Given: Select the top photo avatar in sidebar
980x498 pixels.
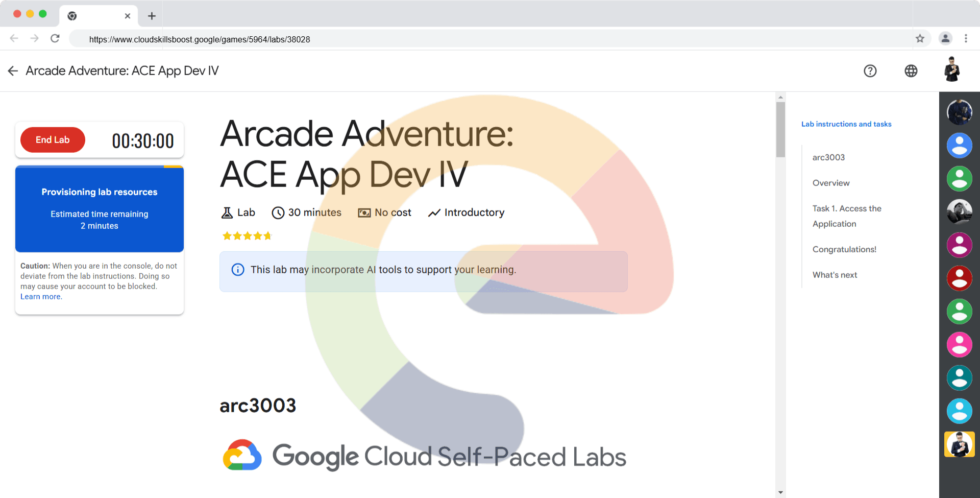Looking at the screenshot, I should [960, 112].
